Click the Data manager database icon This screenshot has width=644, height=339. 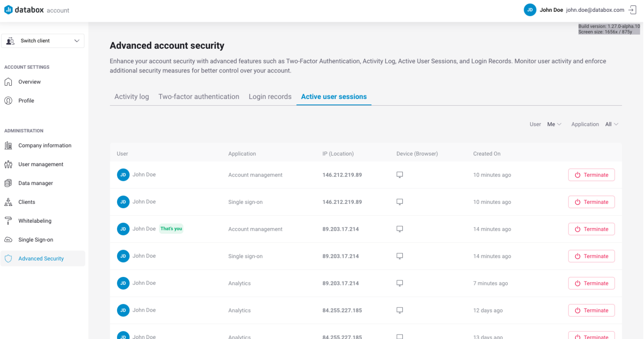tap(8, 183)
